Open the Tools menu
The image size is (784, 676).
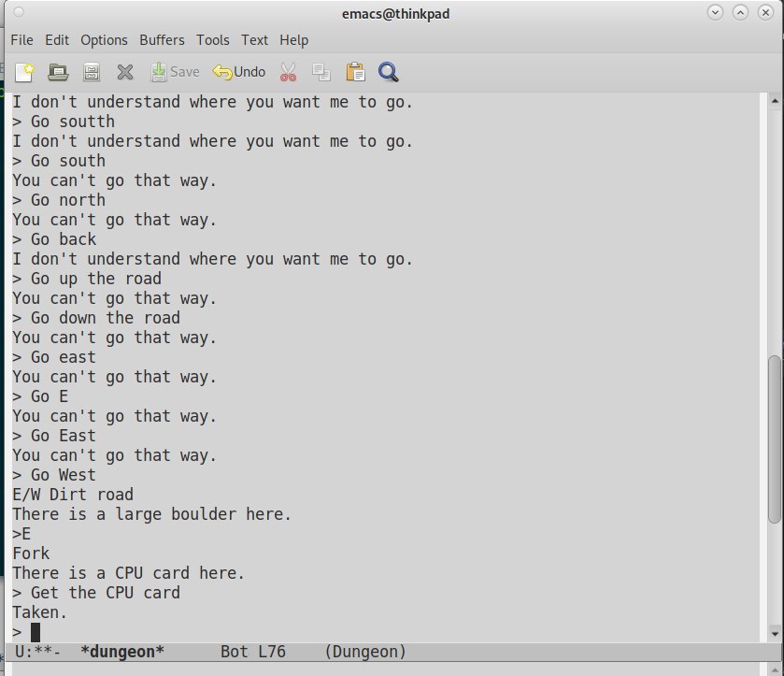tap(212, 40)
